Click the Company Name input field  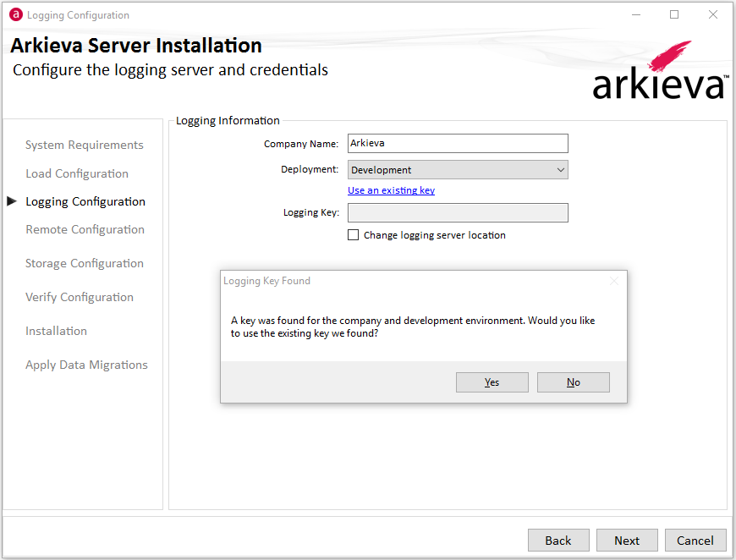[x=458, y=143]
